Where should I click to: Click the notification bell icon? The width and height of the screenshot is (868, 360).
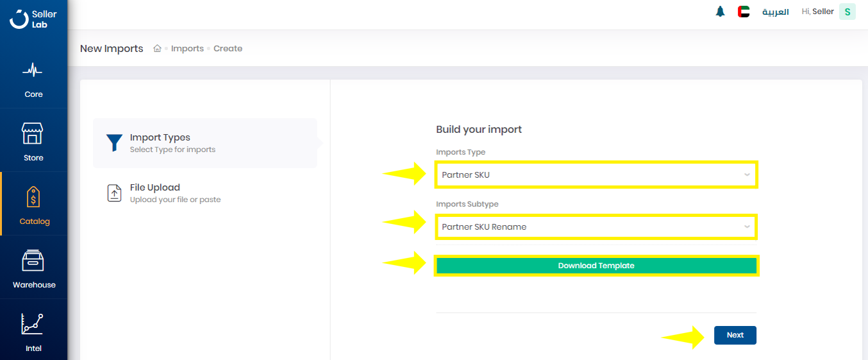tap(720, 12)
